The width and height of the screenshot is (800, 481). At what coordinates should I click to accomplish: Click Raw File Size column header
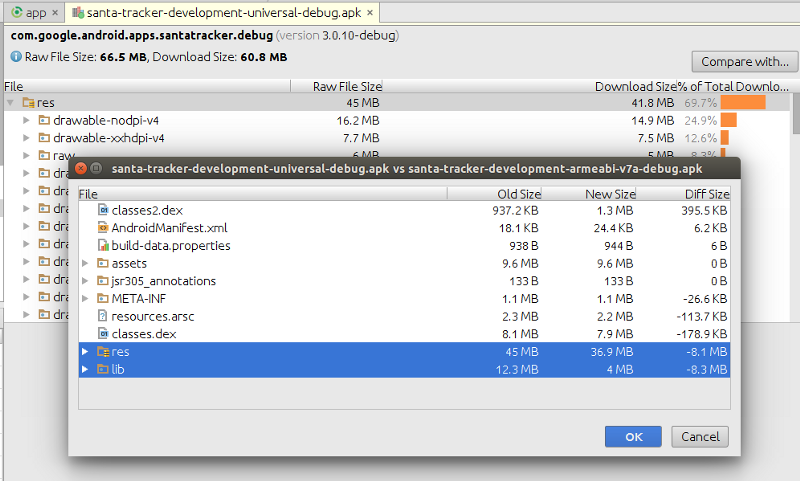point(337,86)
